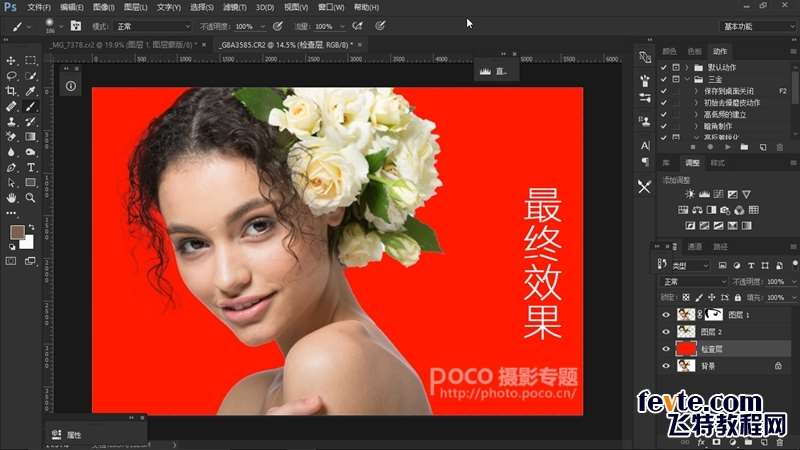This screenshot has height=450, width=800.
Task: Click the 图层 1 layer mask thumbnail
Action: point(714,315)
